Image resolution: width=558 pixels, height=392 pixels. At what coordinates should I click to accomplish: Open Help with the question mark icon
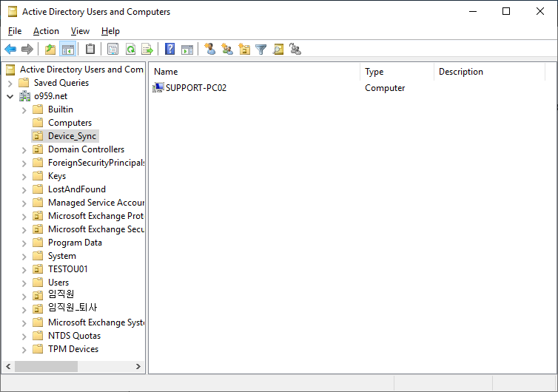pyautogui.click(x=169, y=49)
